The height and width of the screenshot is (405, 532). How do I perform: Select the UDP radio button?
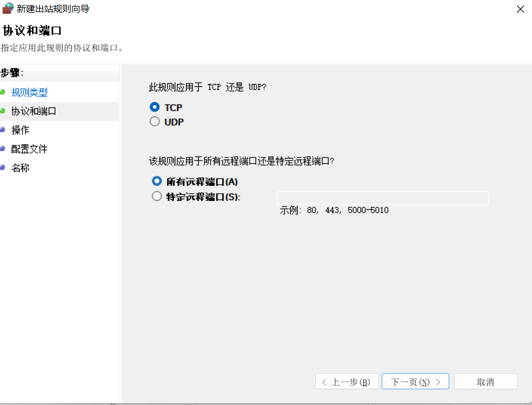pyautogui.click(x=155, y=121)
